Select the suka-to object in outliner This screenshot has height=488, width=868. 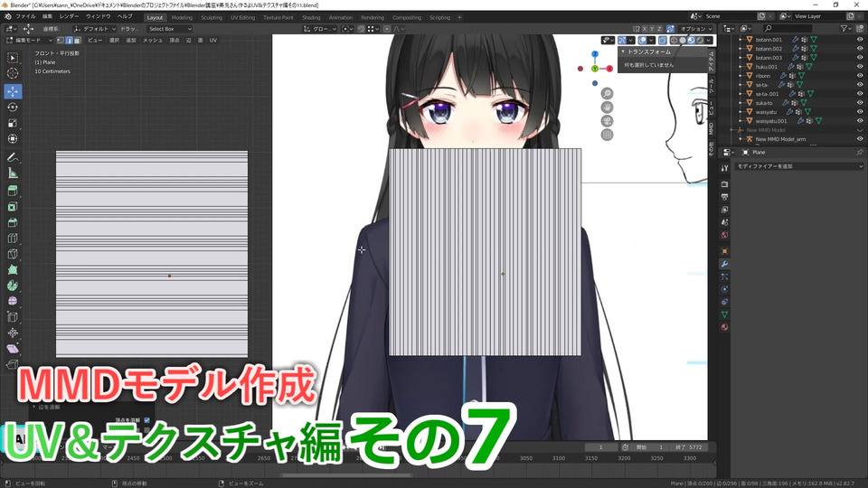coord(764,103)
